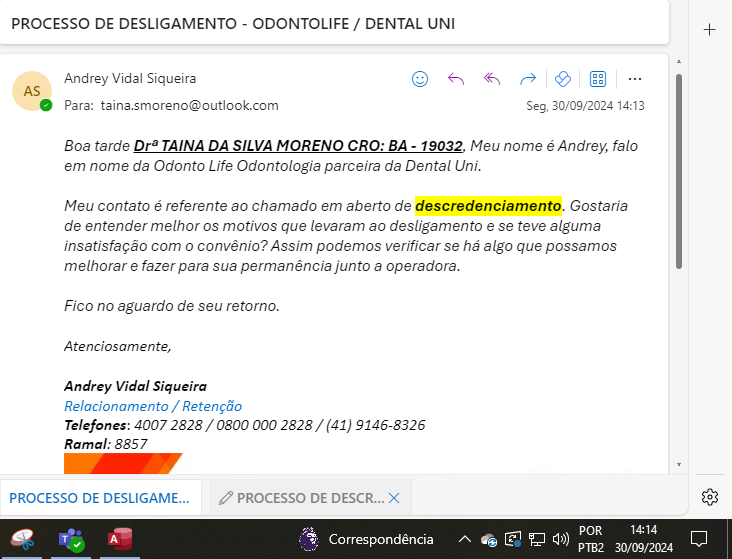Viewport: 732px width, 559px height.
Task: React to message with emoji icon
Action: [x=420, y=79]
